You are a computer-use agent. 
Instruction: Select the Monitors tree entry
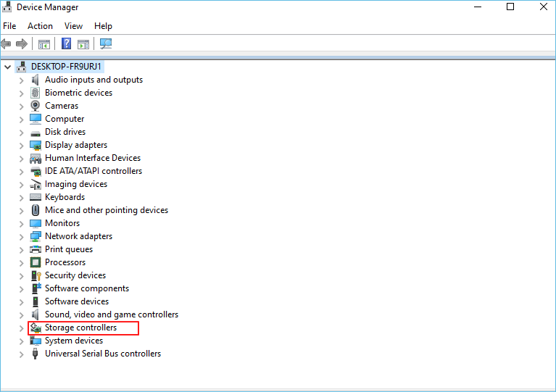pyautogui.click(x=62, y=223)
